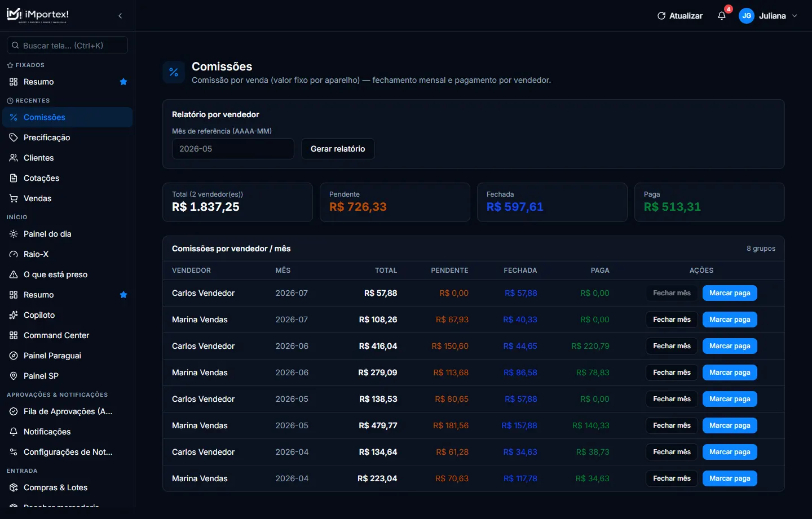Click Marcar paga for Marina Vendas 2026-04
This screenshot has width=812, height=519.
point(730,478)
